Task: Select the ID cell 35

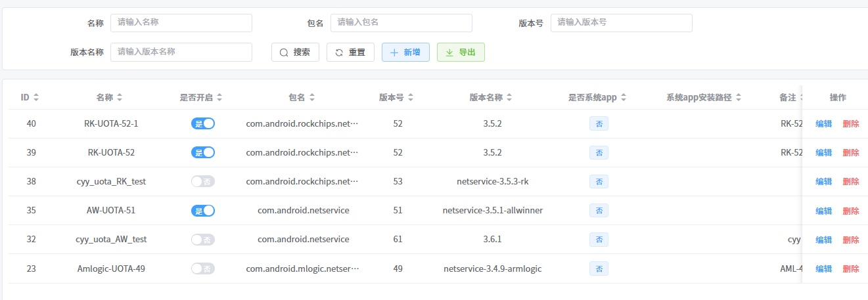Action: click(x=31, y=211)
